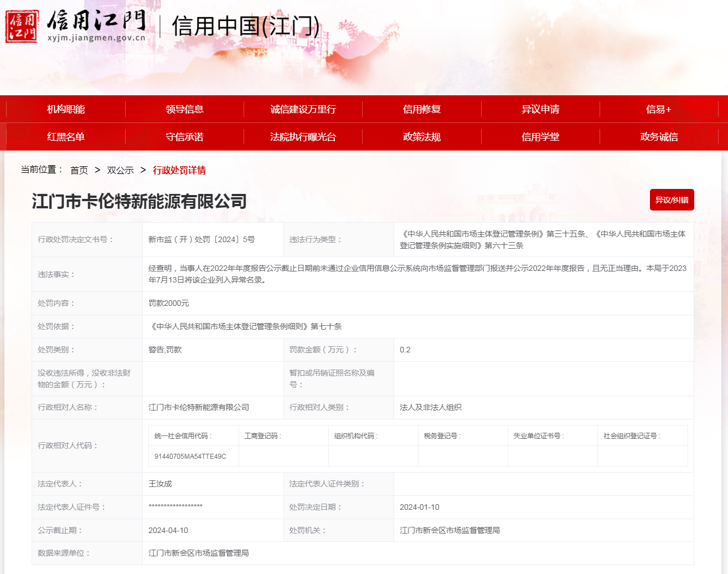Select 政策法规 from navigation
The width and height of the screenshot is (728, 574).
[x=421, y=137]
